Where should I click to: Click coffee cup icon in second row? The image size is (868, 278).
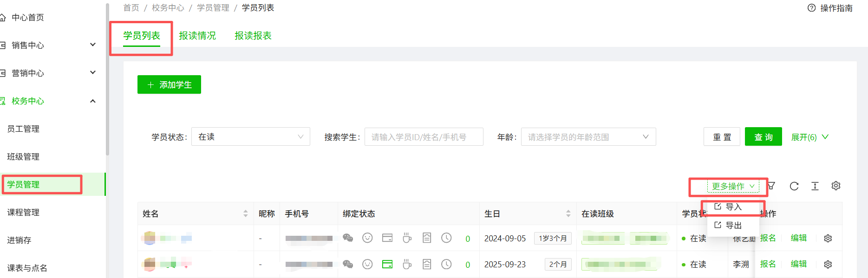pos(407,264)
